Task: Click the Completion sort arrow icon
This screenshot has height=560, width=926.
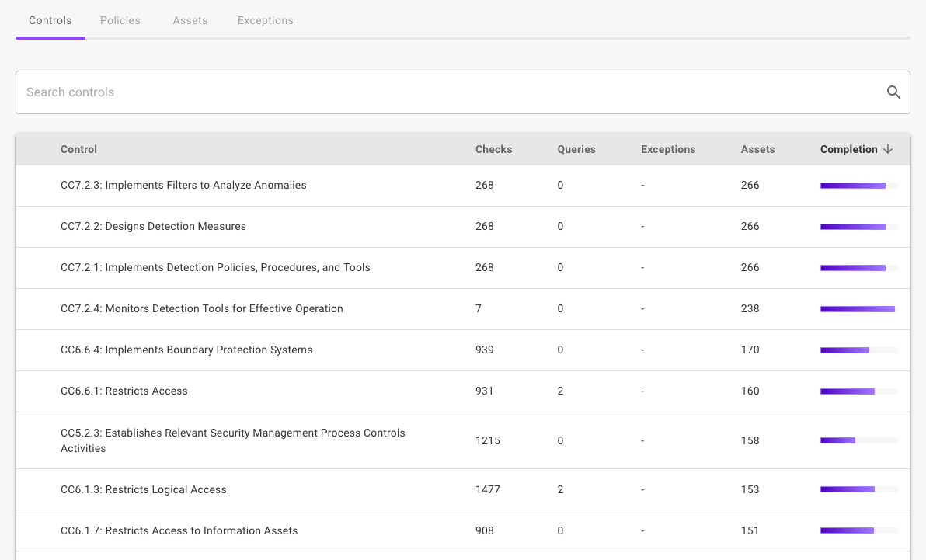Action: pyautogui.click(x=888, y=149)
